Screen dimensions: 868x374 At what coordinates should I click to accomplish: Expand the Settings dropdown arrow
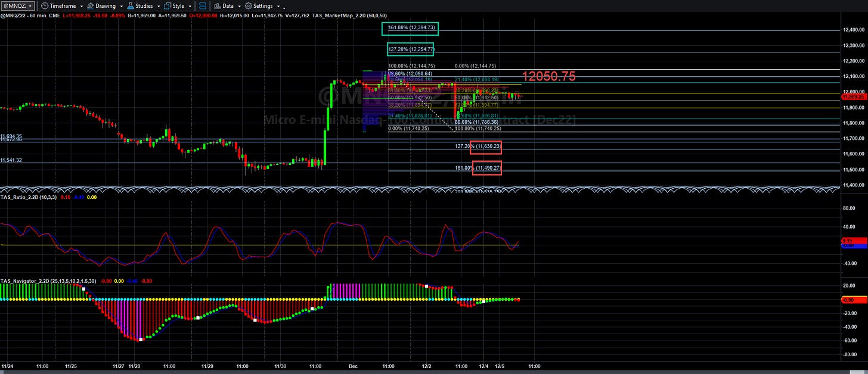[278, 7]
